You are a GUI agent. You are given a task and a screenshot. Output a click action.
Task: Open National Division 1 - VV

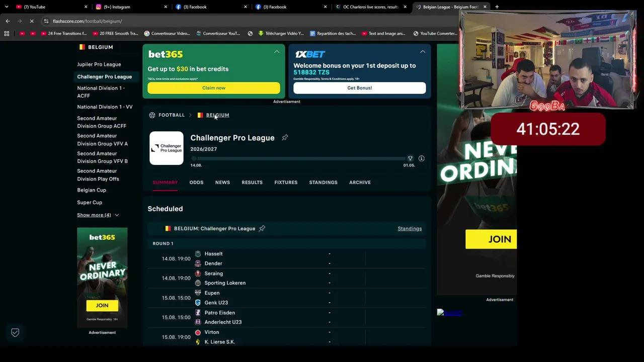click(105, 107)
